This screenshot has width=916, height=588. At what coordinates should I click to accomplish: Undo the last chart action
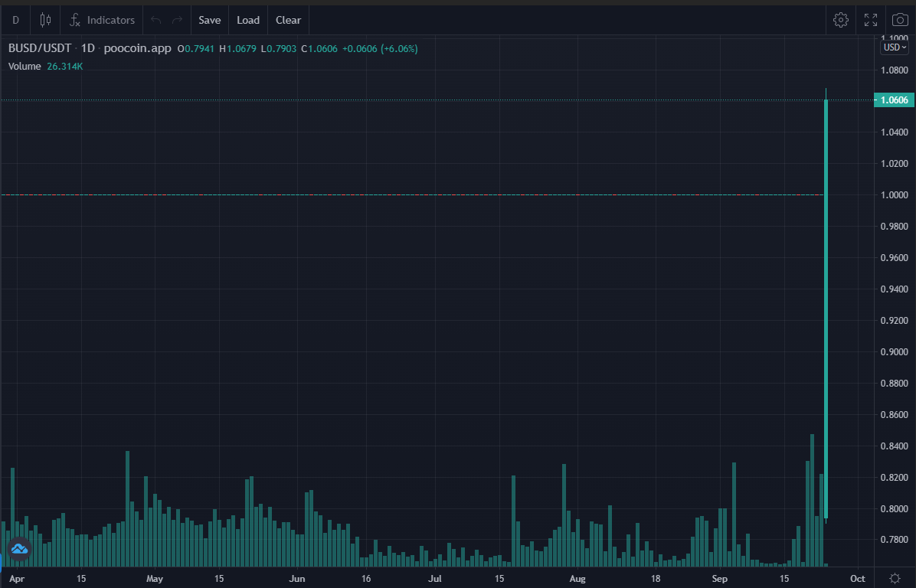tap(155, 20)
